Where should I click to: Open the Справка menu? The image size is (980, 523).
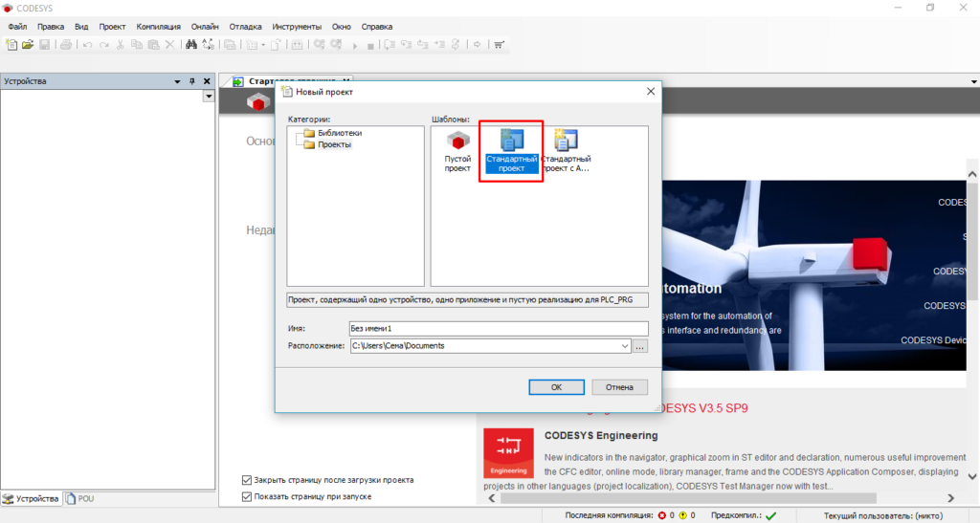click(376, 27)
